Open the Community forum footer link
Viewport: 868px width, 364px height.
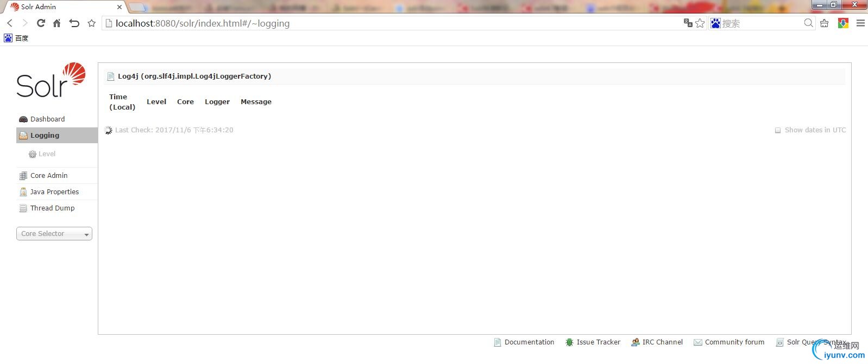(x=734, y=342)
